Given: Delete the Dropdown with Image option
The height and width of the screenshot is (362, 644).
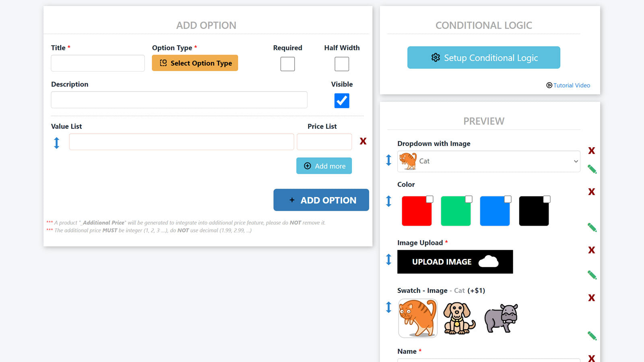Looking at the screenshot, I should 591,151.
